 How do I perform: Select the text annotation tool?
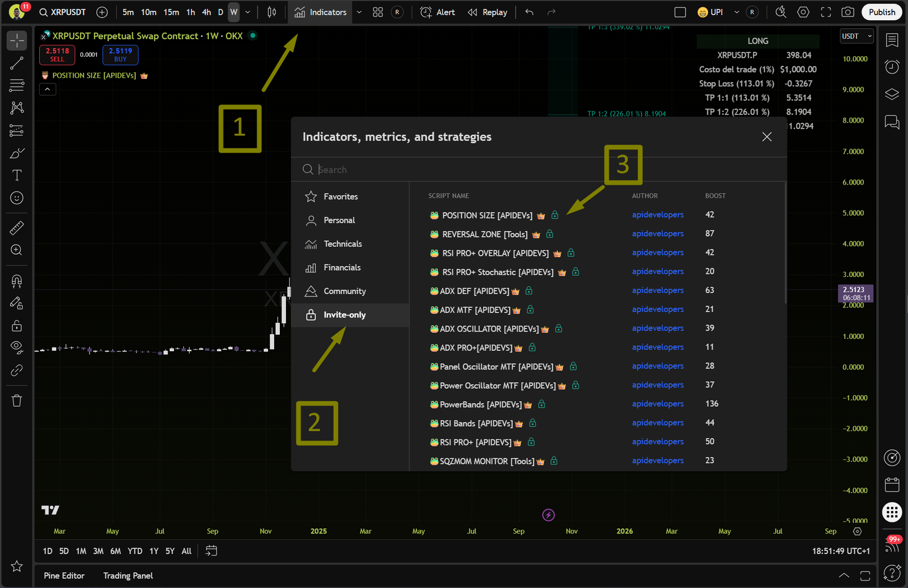pos(17,175)
